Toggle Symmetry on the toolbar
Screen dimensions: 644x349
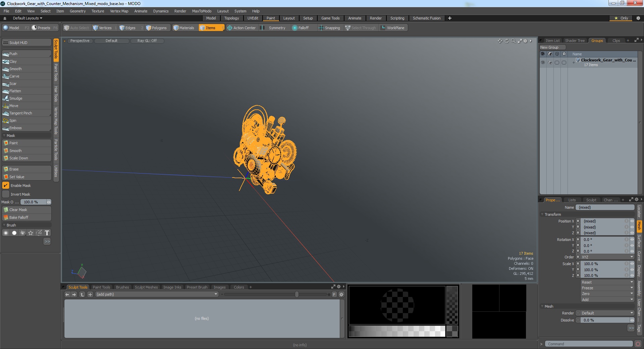[x=273, y=28]
